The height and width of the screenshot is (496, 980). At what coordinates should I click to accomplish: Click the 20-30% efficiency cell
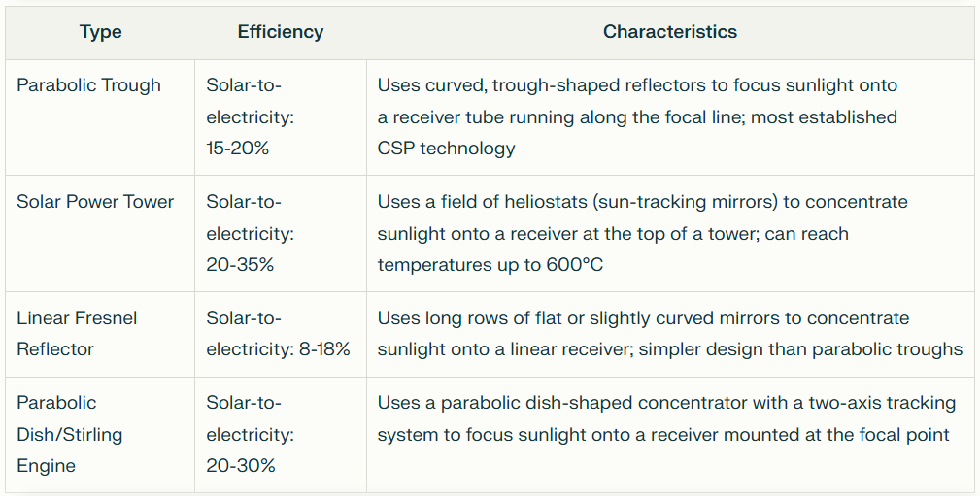(281, 435)
